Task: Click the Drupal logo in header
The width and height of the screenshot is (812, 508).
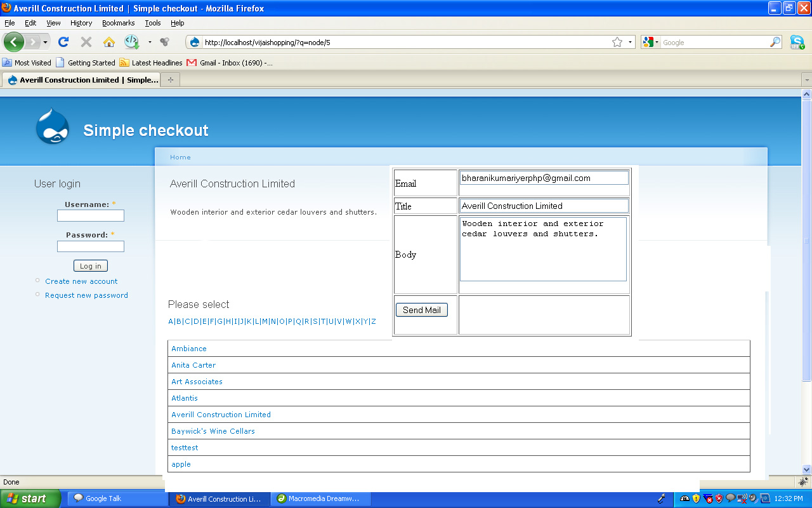Action: pos(52,127)
